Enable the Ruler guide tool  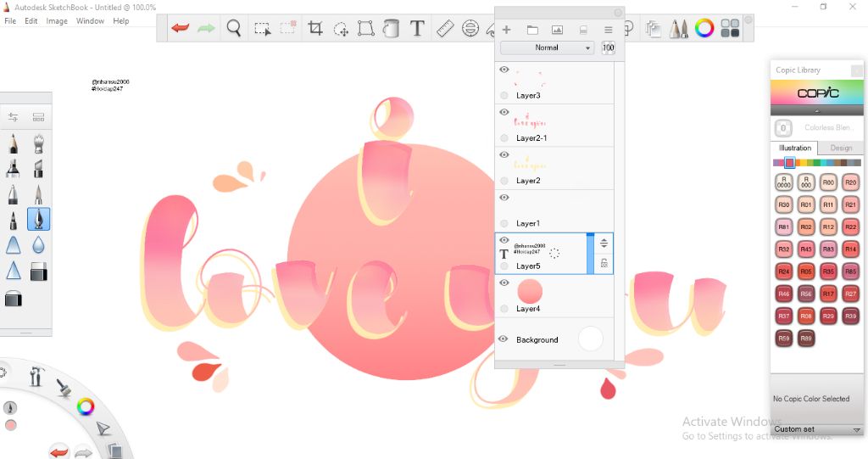tap(445, 28)
